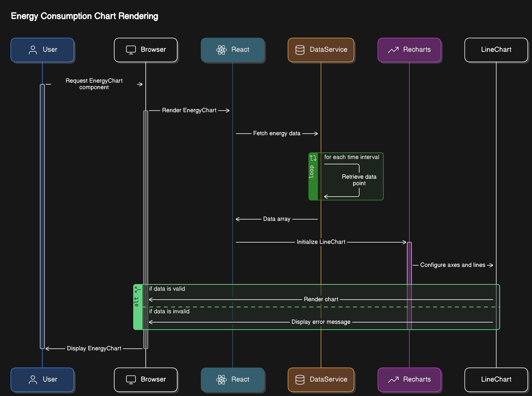
Task: Click the trend arrow icon in top Recharts box
Action: click(x=393, y=50)
